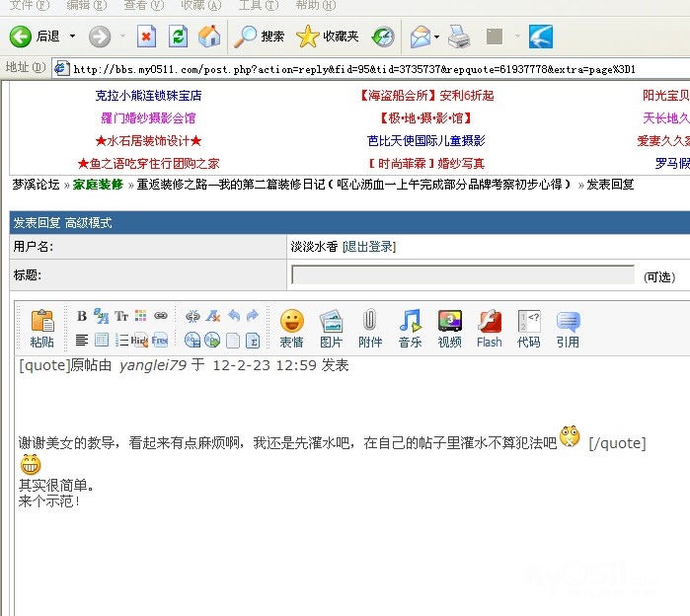
Task: Expand the mail button dropdown arrow
Action: [436, 38]
